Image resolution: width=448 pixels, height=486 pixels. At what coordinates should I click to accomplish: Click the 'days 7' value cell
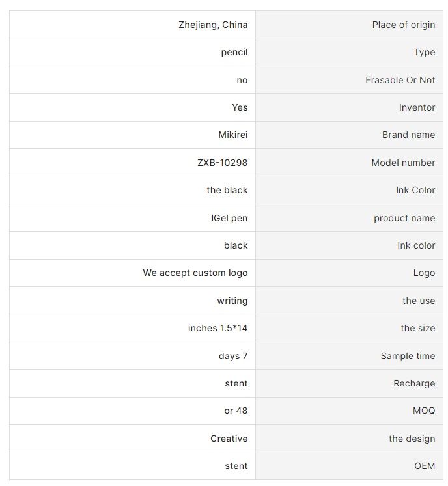[x=132, y=355]
